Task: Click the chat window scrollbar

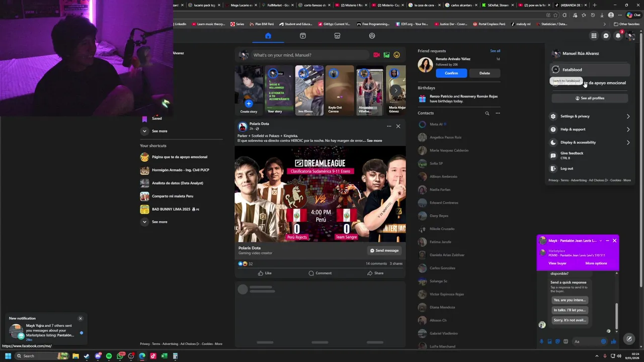Action: [616, 316]
